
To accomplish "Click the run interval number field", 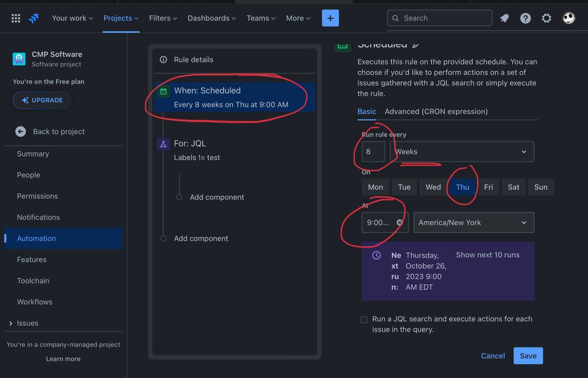I will pos(373,151).
